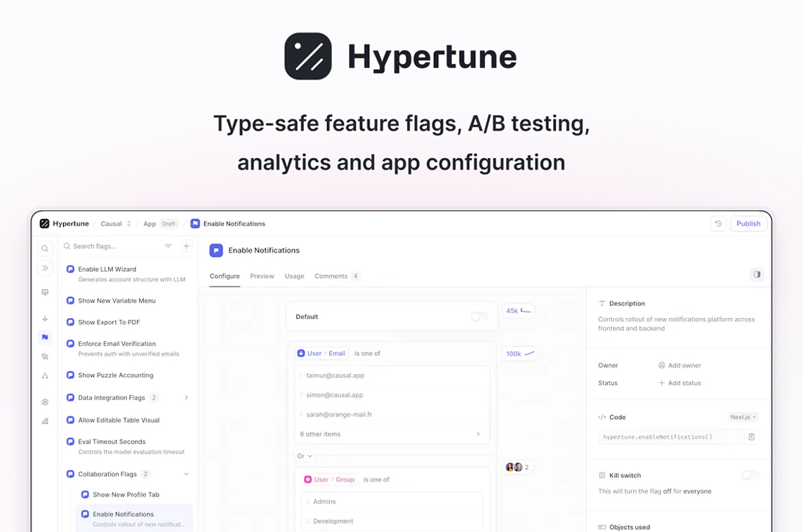Expand Data Integration Flags group

[187, 397]
